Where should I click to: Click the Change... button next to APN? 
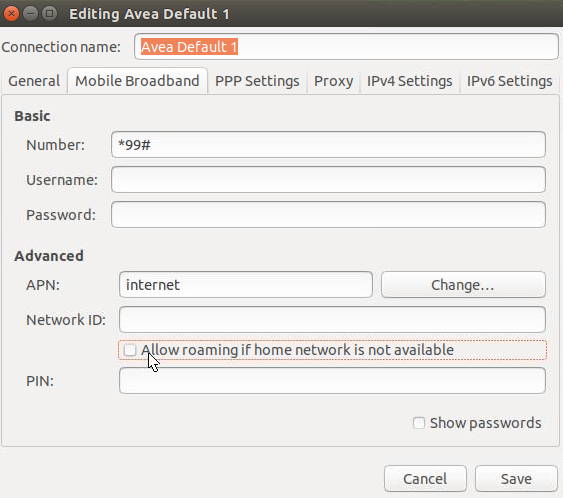[463, 285]
